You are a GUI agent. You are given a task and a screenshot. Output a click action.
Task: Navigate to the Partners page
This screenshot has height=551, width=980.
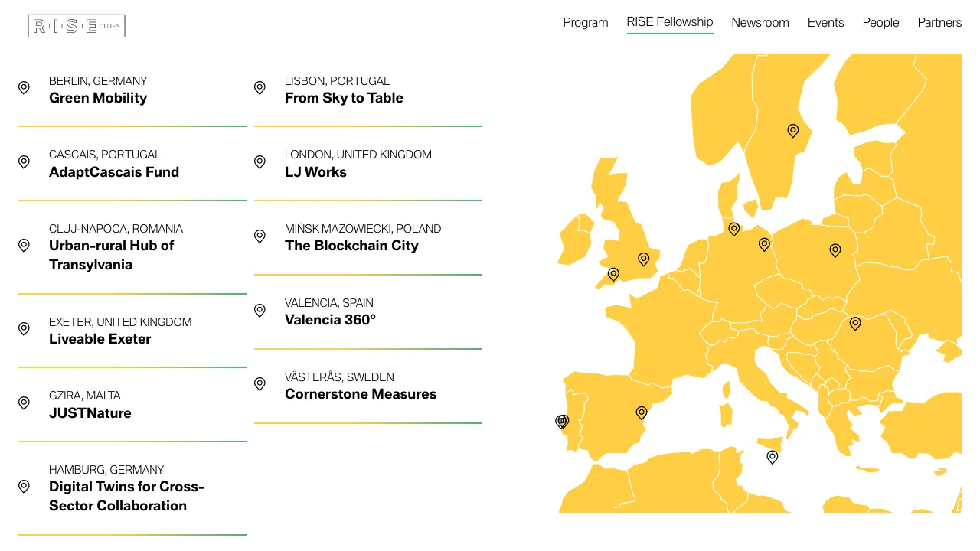tap(939, 22)
